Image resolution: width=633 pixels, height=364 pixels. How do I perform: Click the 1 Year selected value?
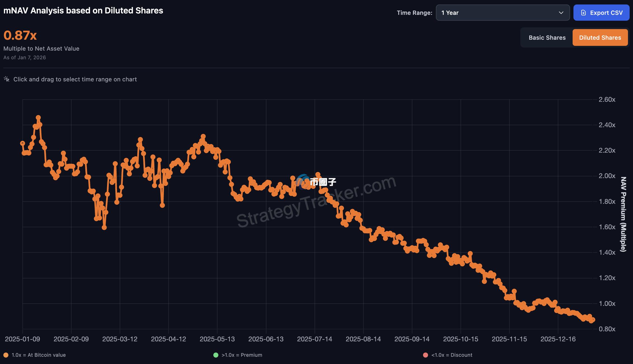450,13
